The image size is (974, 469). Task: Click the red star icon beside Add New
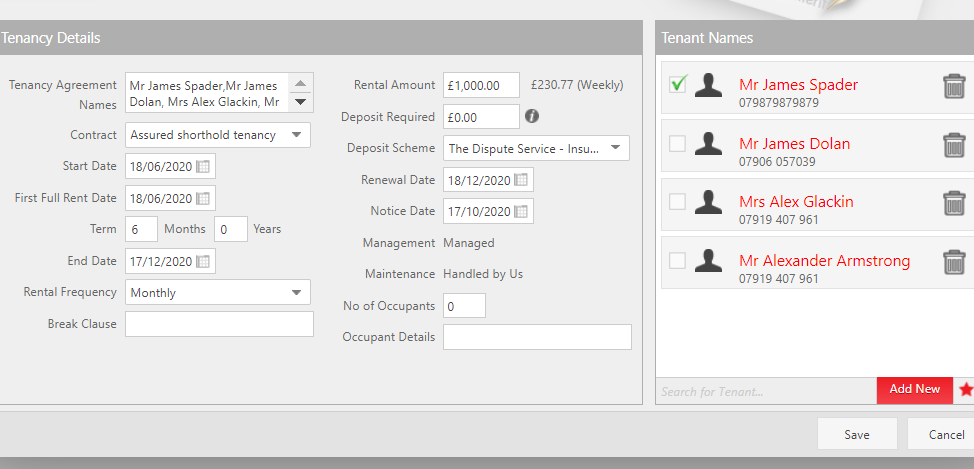click(x=966, y=389)
